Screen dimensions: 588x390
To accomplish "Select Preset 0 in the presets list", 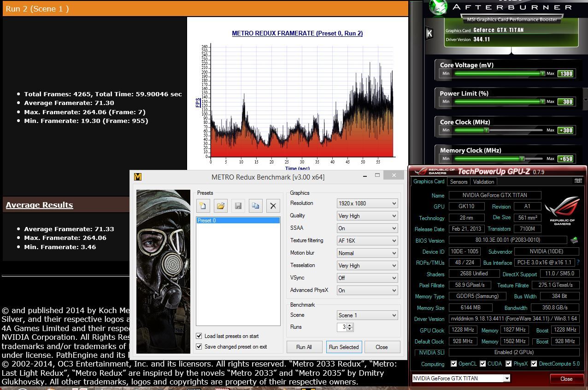I will [238, 221].
